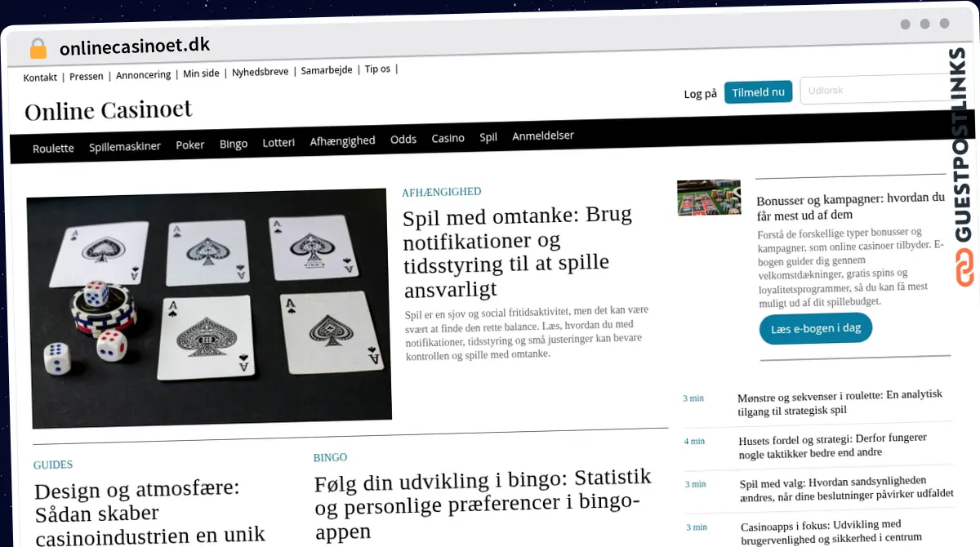Screen dimensions: 980x547
Task: Open the Kontakt link
Action: 40,78
